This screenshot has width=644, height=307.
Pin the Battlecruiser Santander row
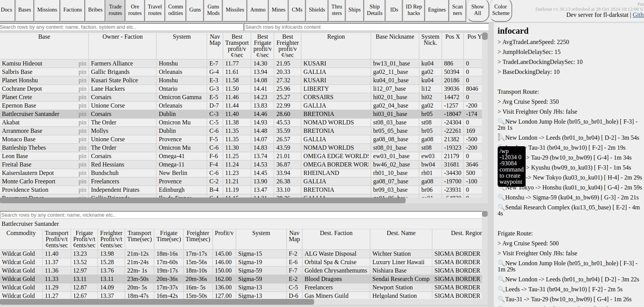tap(82, 114)
